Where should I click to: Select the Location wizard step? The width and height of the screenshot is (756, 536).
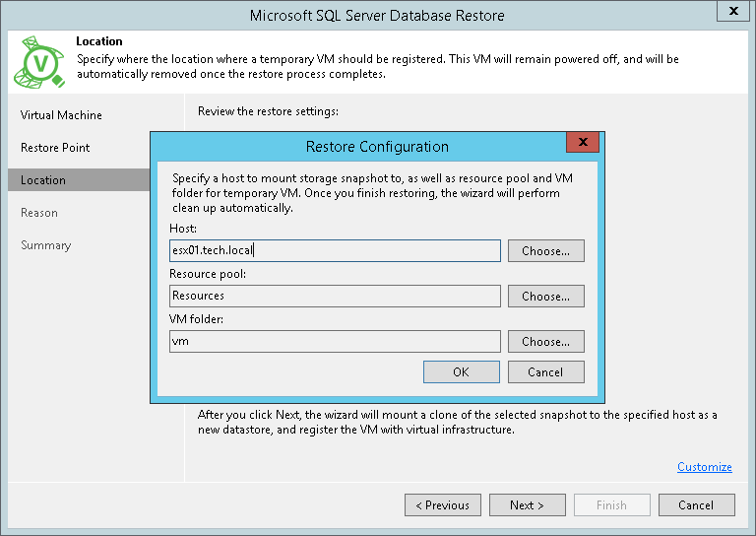coord(43,180)
